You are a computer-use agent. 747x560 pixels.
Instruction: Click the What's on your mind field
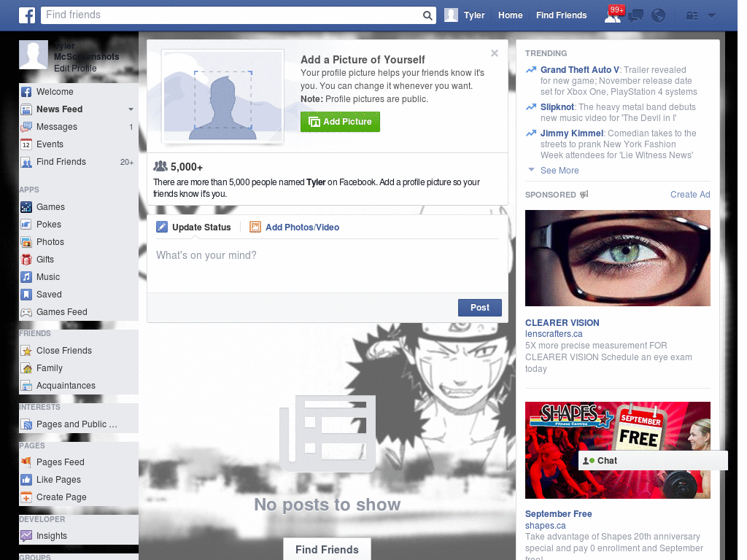[328, 267]
